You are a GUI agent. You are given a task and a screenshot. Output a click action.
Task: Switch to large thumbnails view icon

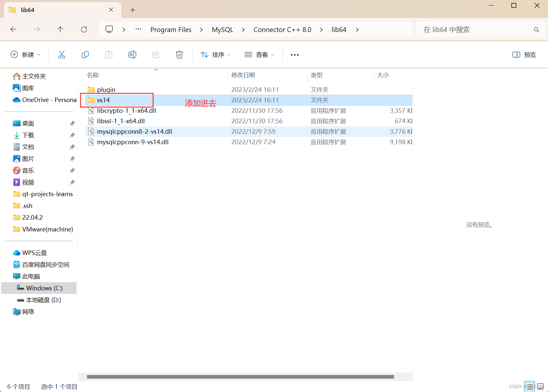(540, 386)
